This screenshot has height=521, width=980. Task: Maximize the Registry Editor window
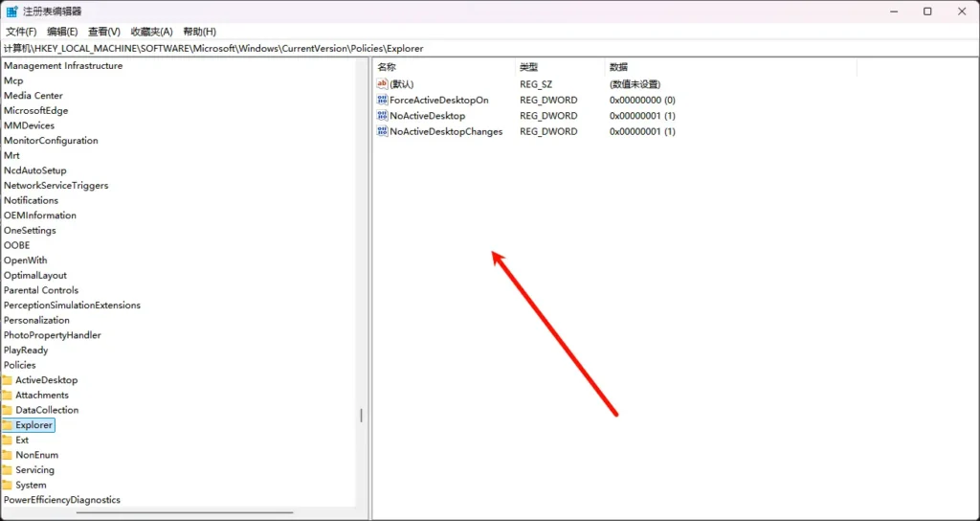(927, 11)
